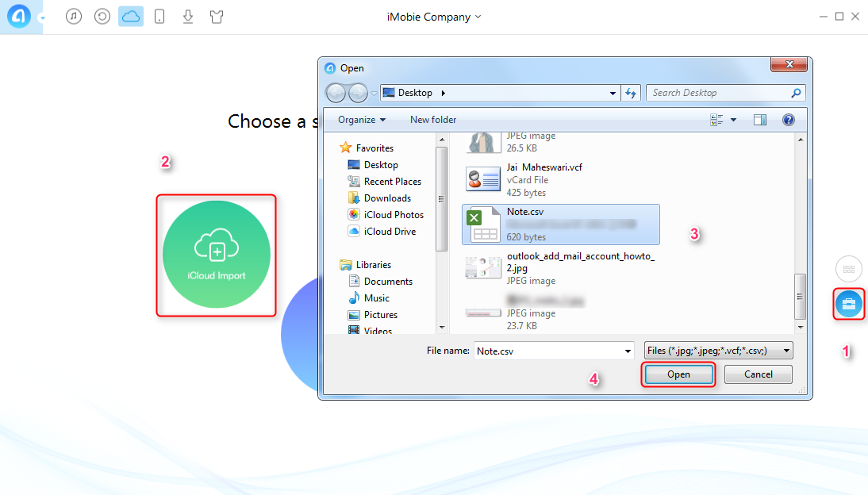Open the file type filter dropdown
This screenshot has width=868, height=495.
tap(719, 350)
